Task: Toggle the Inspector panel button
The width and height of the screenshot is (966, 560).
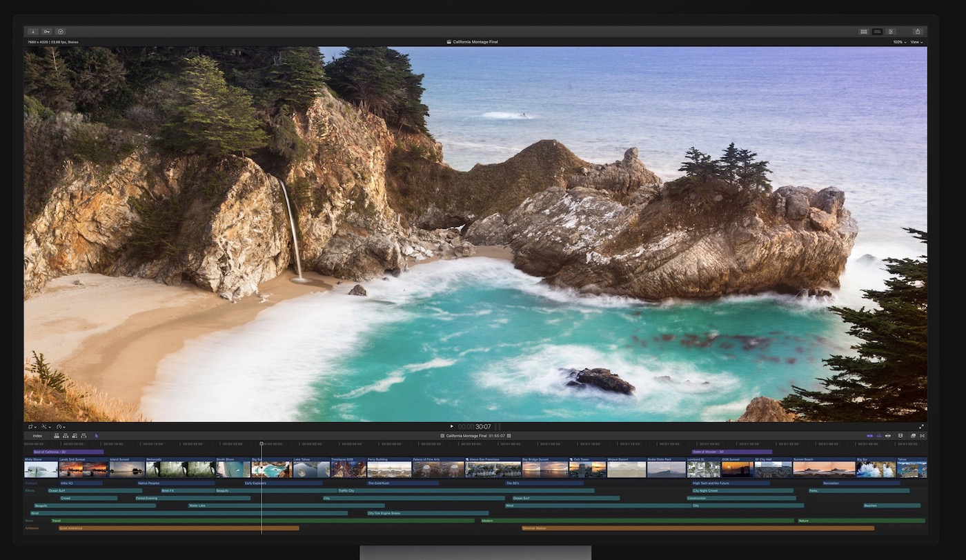Action: point(891,32)
